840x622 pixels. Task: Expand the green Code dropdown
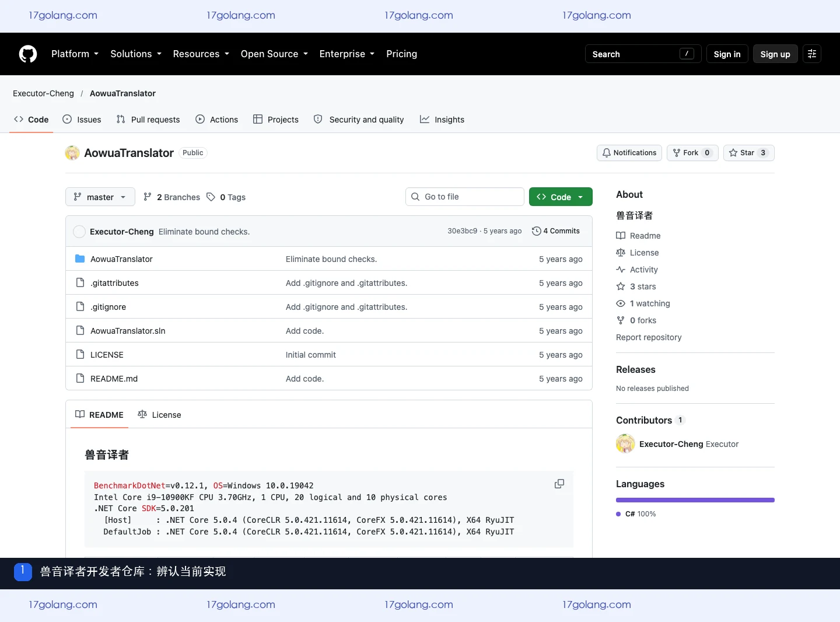click(561, 197)
